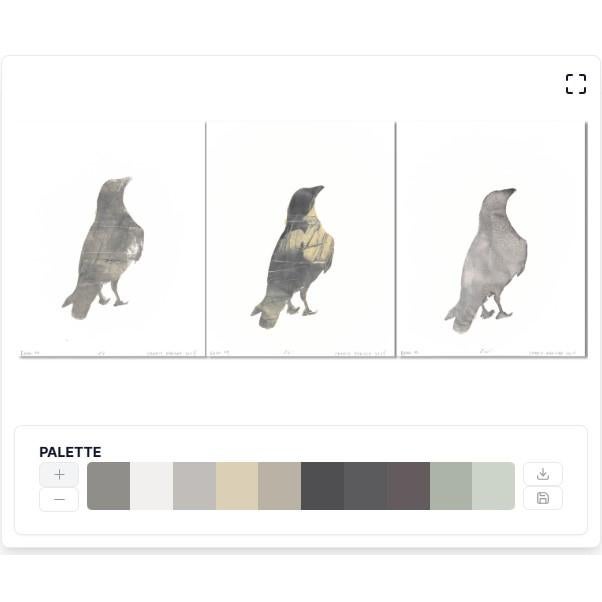Click the PALETTE heading
Screen dimensions: 602x602
(70, 452)
